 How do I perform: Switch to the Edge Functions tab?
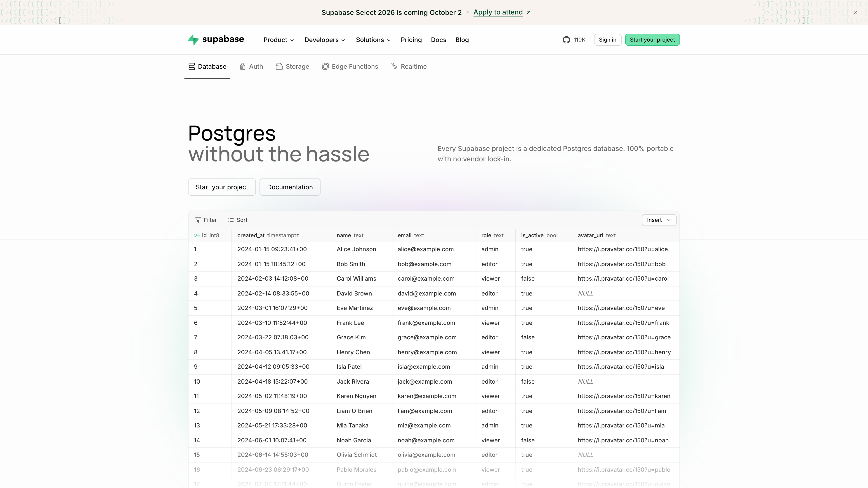click(350, 66)
